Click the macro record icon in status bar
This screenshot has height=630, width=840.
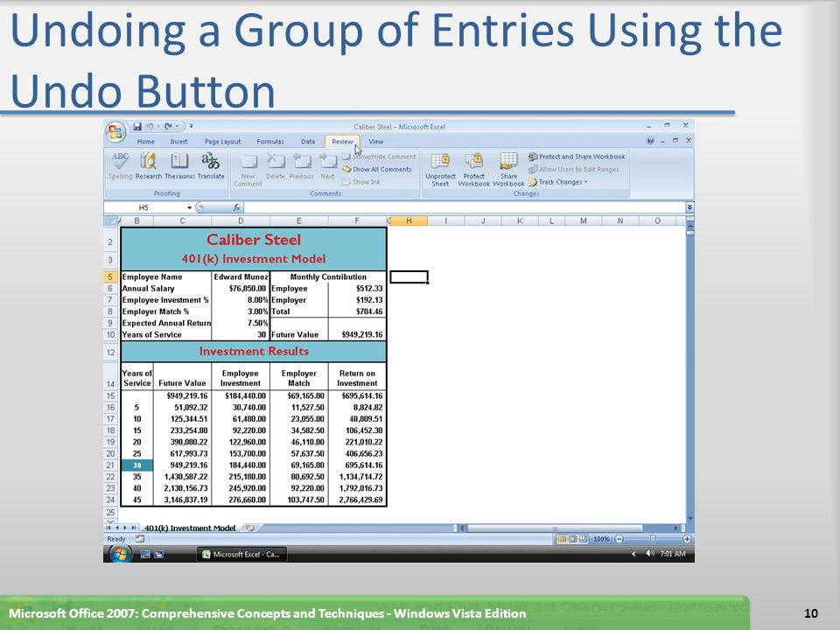[140, 539]
